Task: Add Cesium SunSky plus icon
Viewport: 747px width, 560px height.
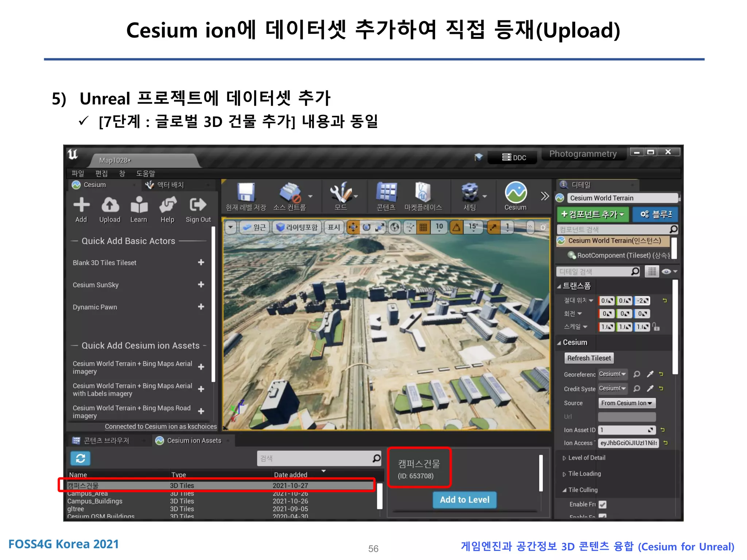Action: tap(201, 284)
